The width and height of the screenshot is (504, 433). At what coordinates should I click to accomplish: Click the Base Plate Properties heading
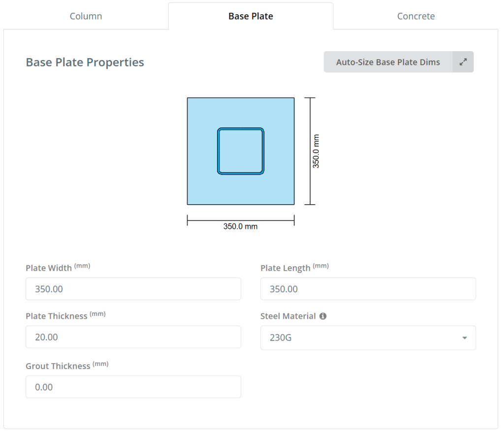coord(85,62)
